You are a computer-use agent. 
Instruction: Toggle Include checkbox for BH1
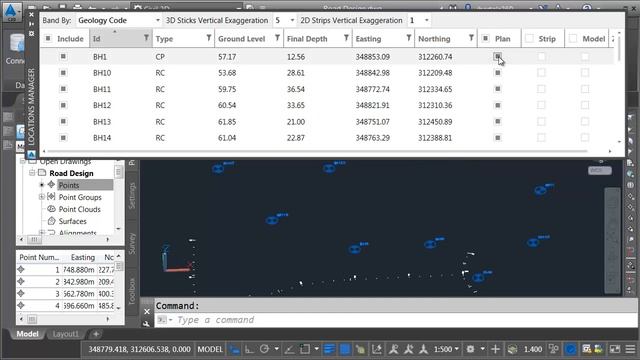click(63, 56)
